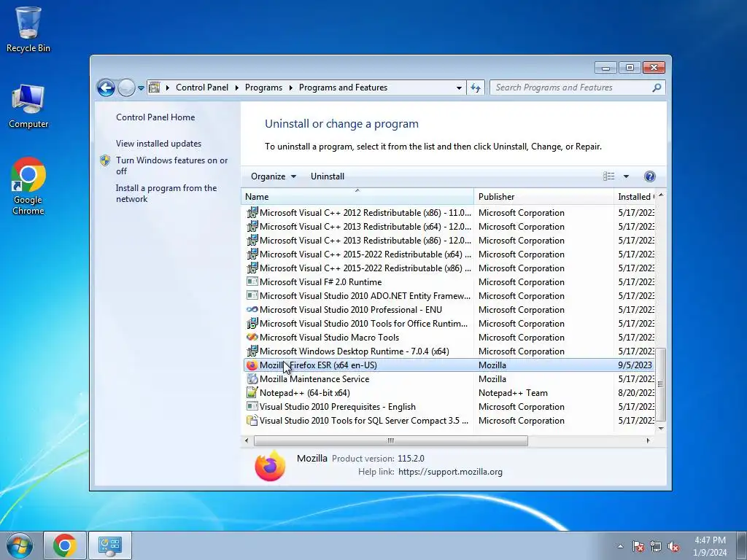Click Chrome icon on the taskbar
The width and height of the screenshot is (747, 560).
pyautogui.click(x=65, y=545)
